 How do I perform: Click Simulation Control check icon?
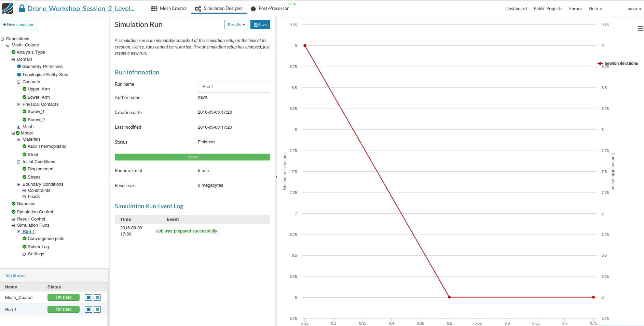(14, 212)
